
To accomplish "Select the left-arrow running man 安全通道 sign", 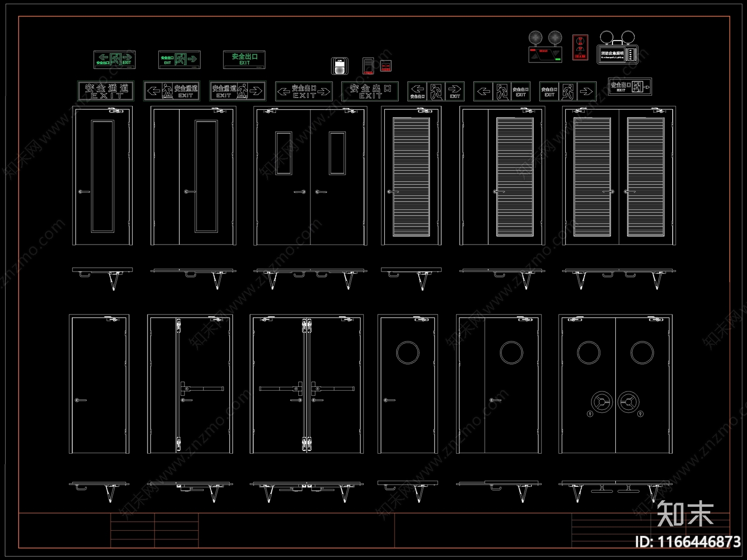I will tap(172, 91).
